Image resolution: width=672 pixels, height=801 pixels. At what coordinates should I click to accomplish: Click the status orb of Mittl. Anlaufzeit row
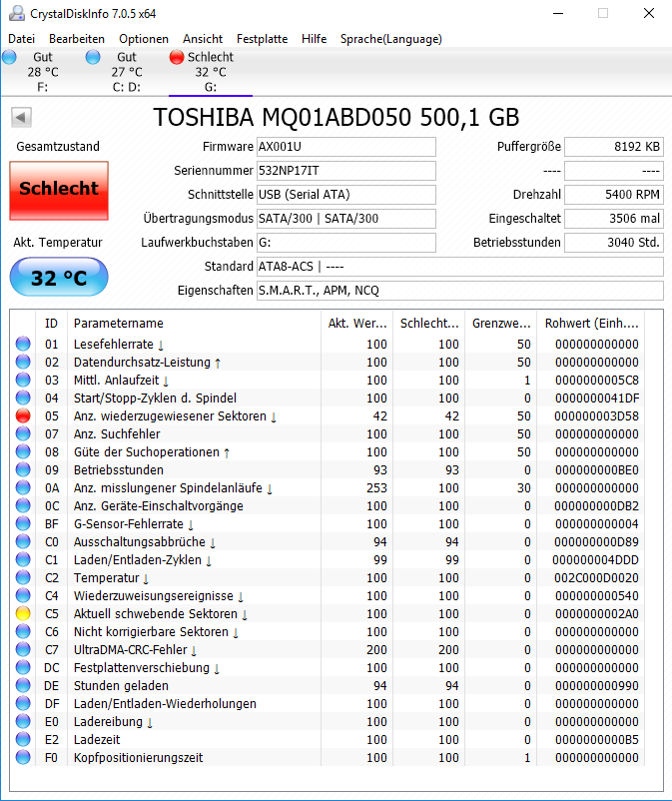(23, 380)
